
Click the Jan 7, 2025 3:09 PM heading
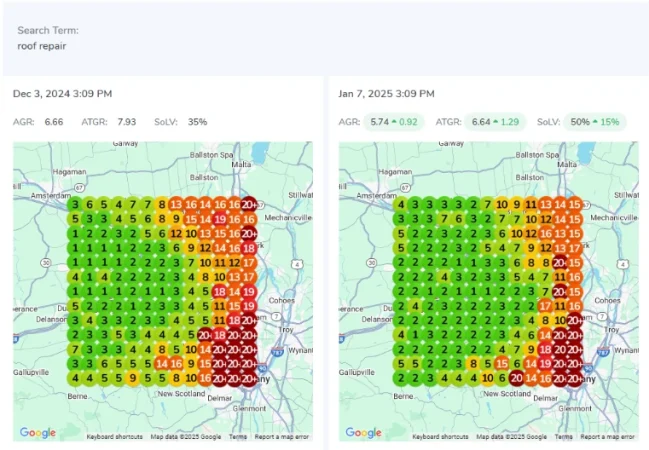point(388,94)
